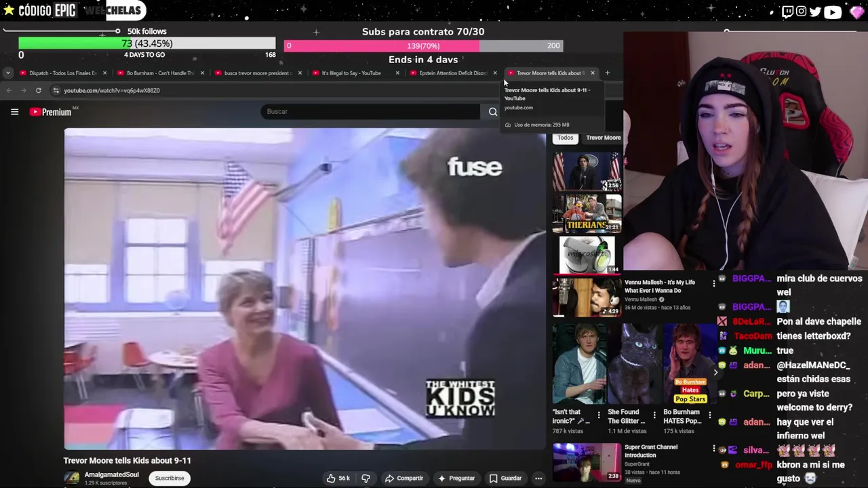Click the pink diamond icon in overlay
The width and height of the screenshot is (868, 488).
coord(856,12)
